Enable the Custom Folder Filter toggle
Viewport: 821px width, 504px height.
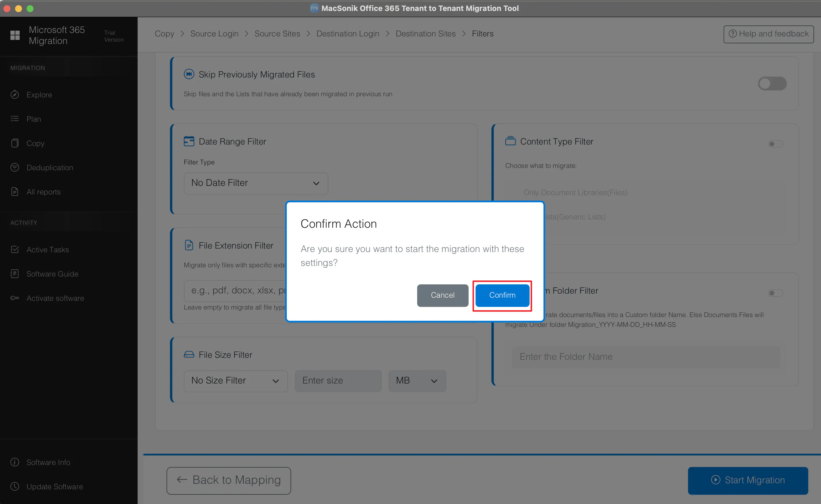775,293
